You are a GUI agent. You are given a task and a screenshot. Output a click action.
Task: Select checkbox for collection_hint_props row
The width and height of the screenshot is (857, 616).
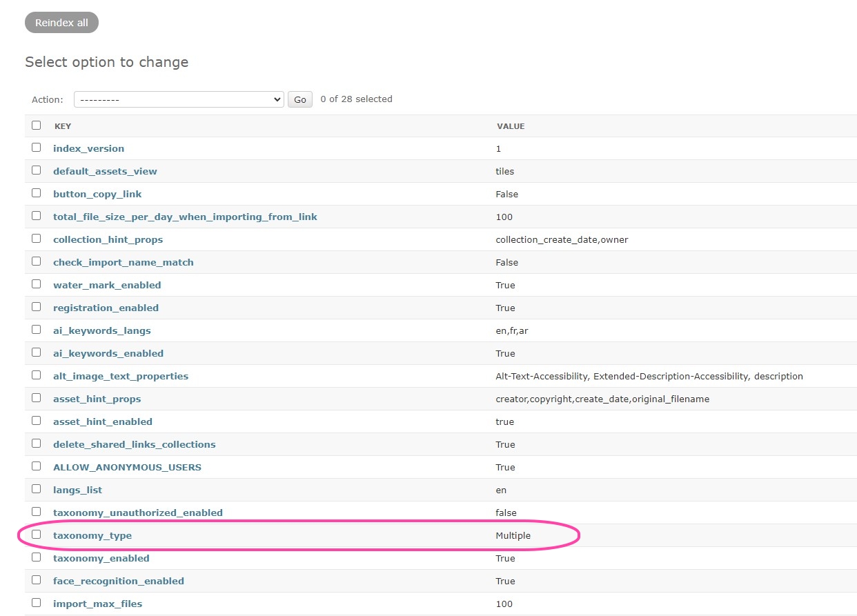(x=36, y=239)
